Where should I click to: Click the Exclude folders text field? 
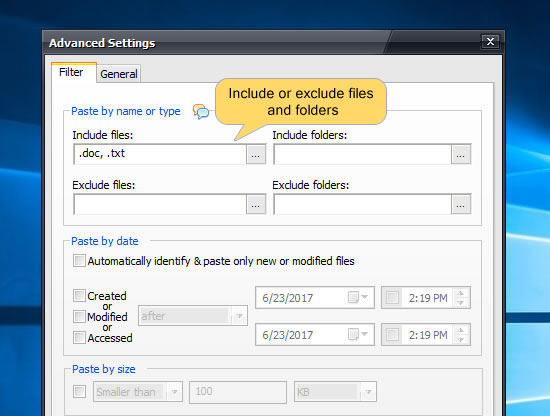[x=362, y=204]
